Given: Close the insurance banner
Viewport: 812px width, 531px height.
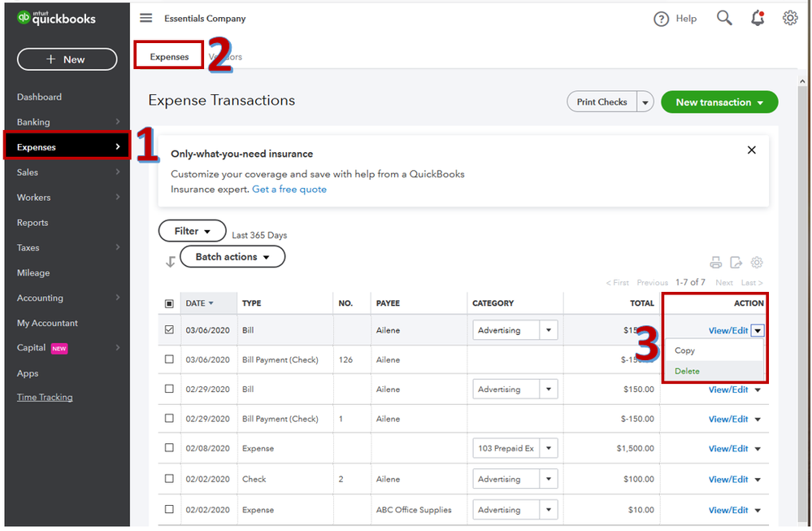Looking at the screenshot, I should coord(751,150).
